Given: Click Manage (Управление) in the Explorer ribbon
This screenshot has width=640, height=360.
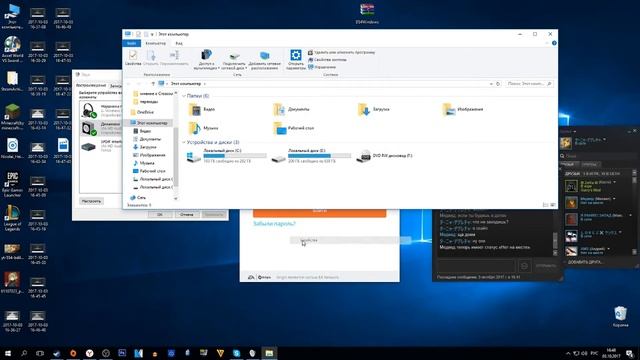Looking at the screenshot, I should [322, 67].
